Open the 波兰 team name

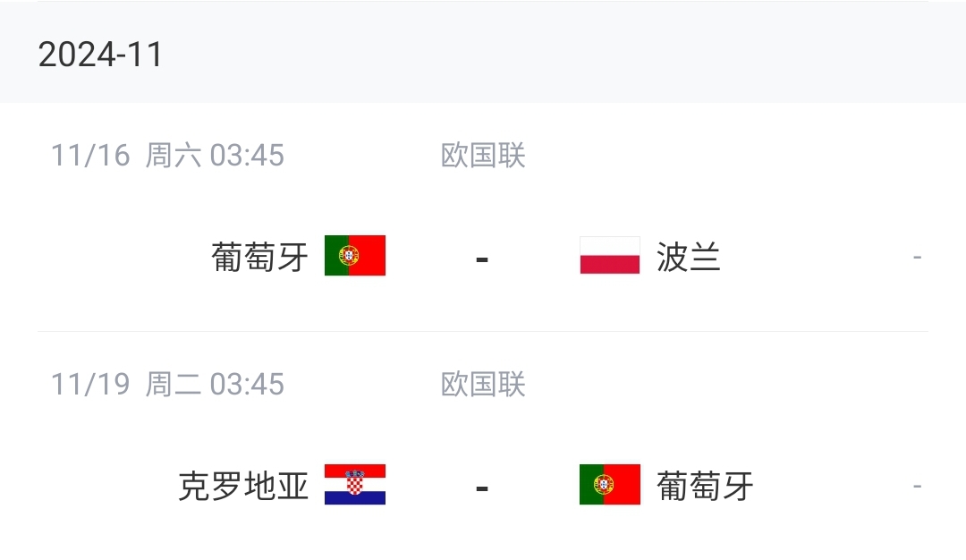pos(689,258)
